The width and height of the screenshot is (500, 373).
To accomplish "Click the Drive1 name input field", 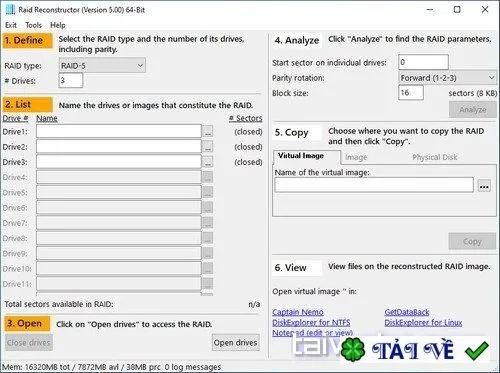I will (x=119, y=131).
